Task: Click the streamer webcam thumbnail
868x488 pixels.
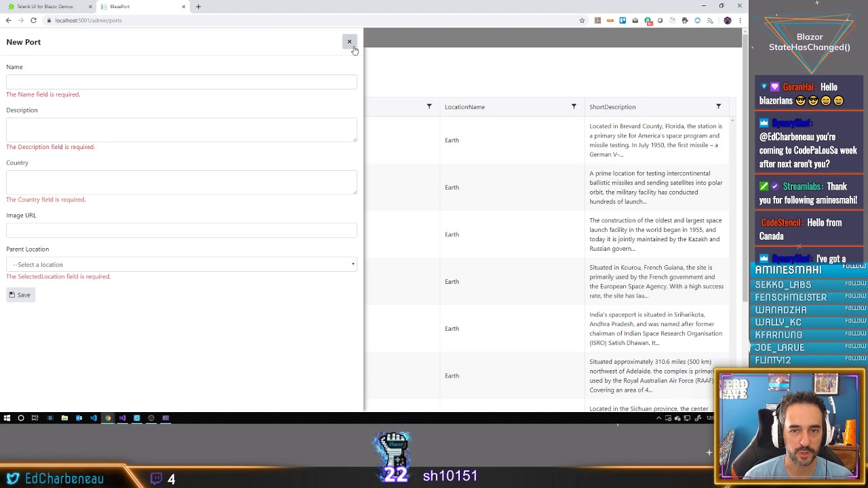Action: click(790, 426)
